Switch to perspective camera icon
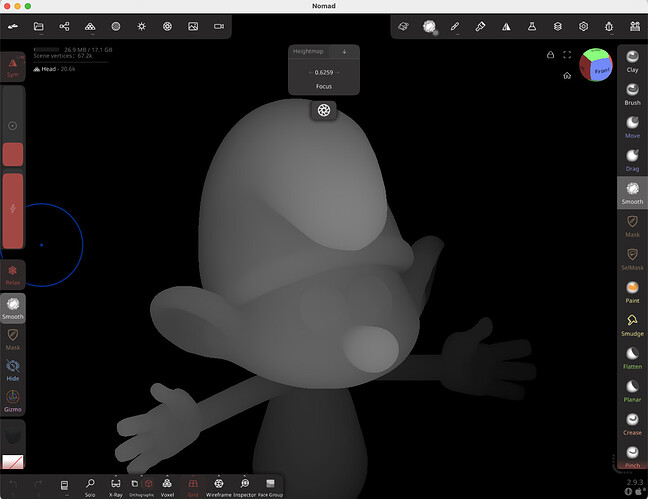The width and height of the screenshot is (648, 499). tap(135, 483)
